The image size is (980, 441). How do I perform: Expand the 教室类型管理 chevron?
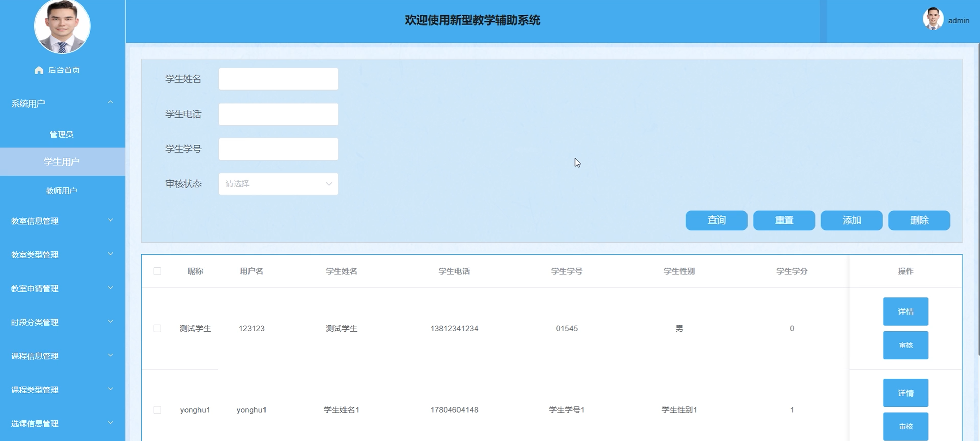pos(110,254)
